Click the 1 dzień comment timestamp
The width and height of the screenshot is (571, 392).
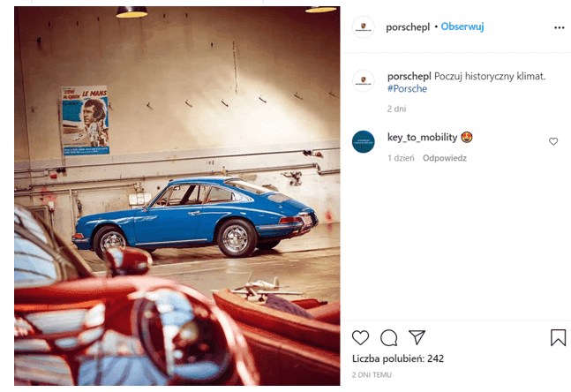[x=401, y=158]
